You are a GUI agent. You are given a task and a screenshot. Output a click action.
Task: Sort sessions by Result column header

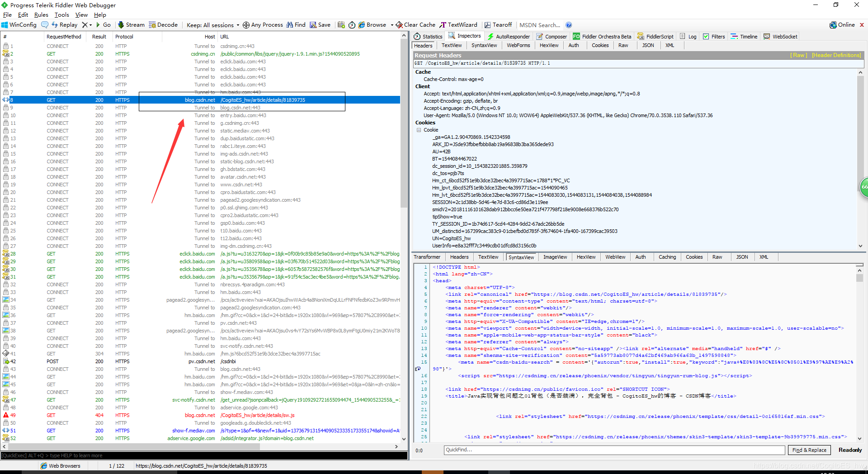[x=99, y=37]
